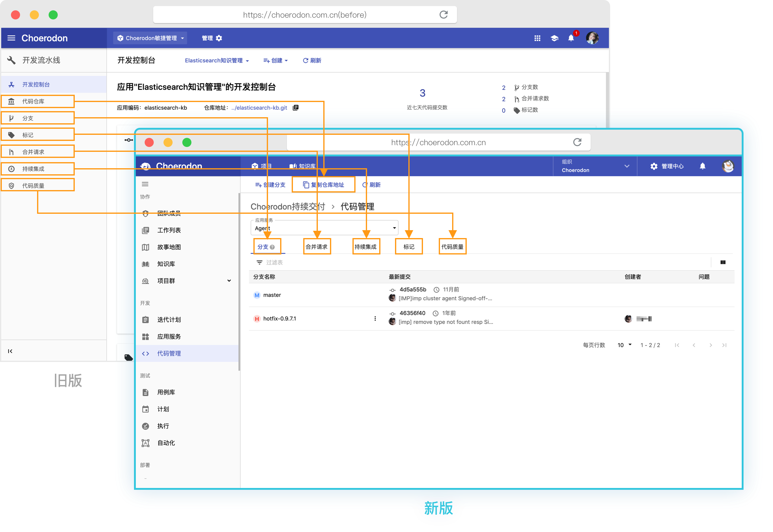Viewport: 773px width, 532px height.
Task: Open 计划 in new sidebar
Action: (188, 409)
